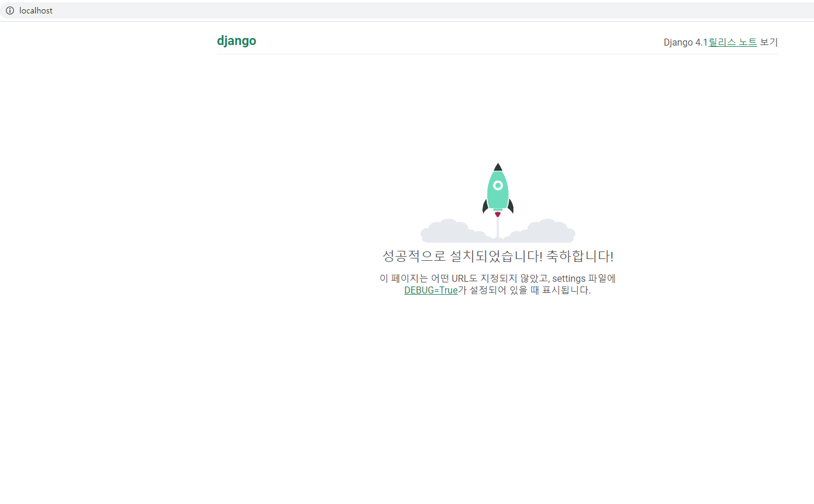
Task: Click the django logo heading
Action: coord(236,41)
